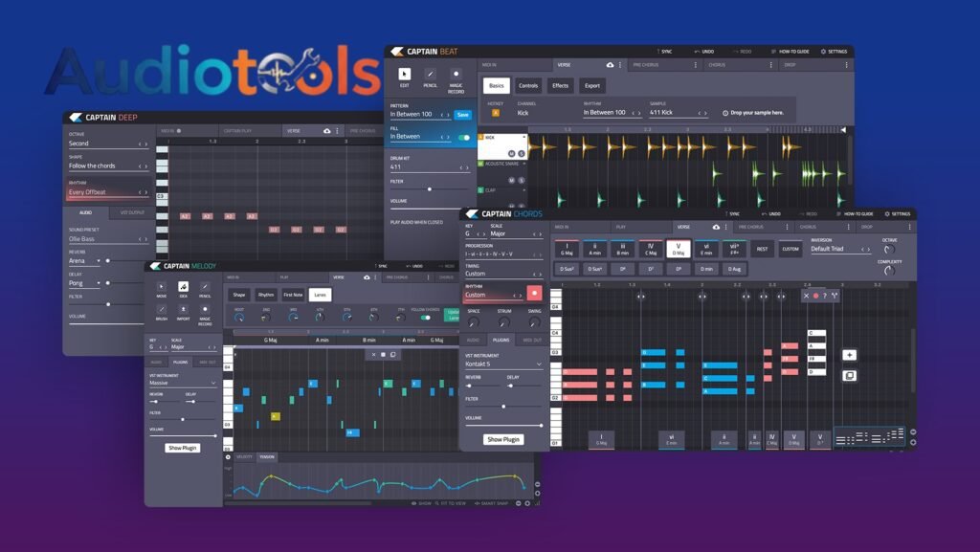The image size is (980, 552).
Task: Select the Pencil tool in Captain Beat
Action: pos(430,75)
